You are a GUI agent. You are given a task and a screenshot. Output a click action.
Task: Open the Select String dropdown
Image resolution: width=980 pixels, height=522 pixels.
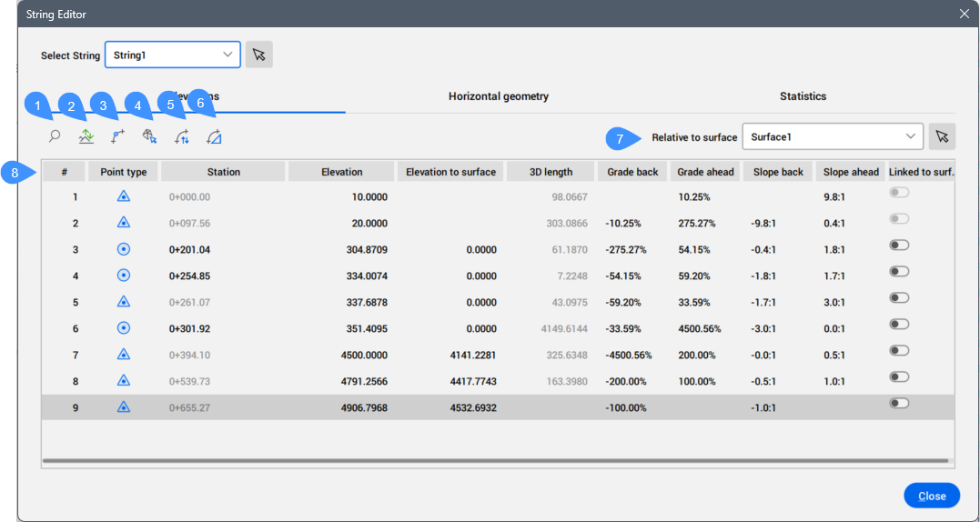pos(173,55)
